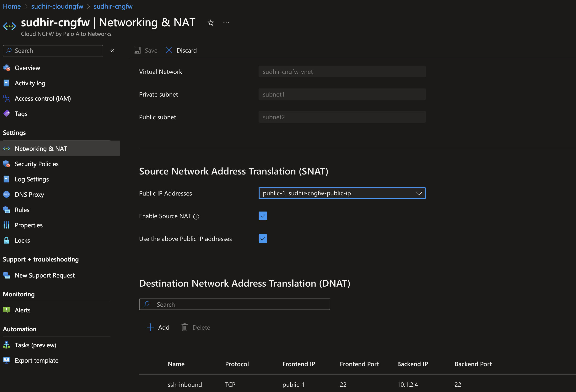Open the ellipsis overflow menu
576x392 pixels.
click(x=226, y=22)
